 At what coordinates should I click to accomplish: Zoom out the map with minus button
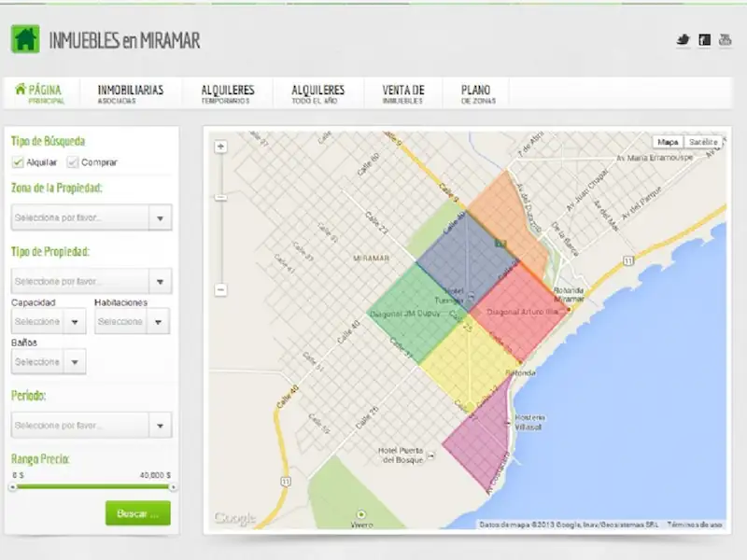click(x=221, y=289)
